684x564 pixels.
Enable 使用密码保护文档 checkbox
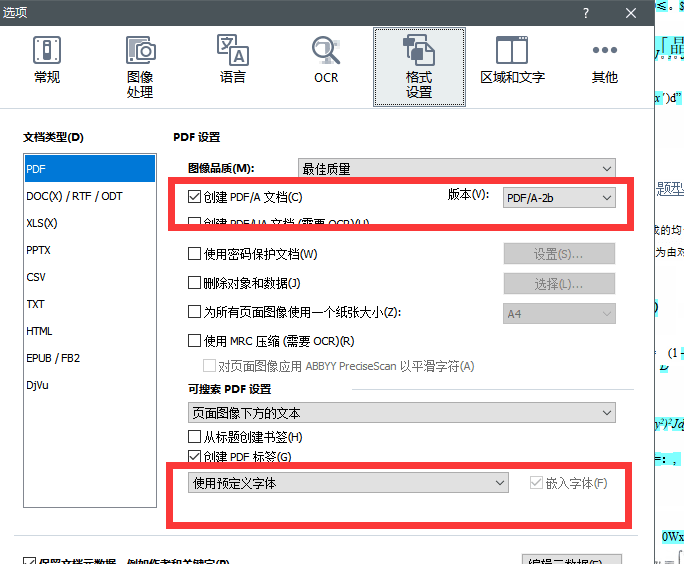tap(194, 254)
